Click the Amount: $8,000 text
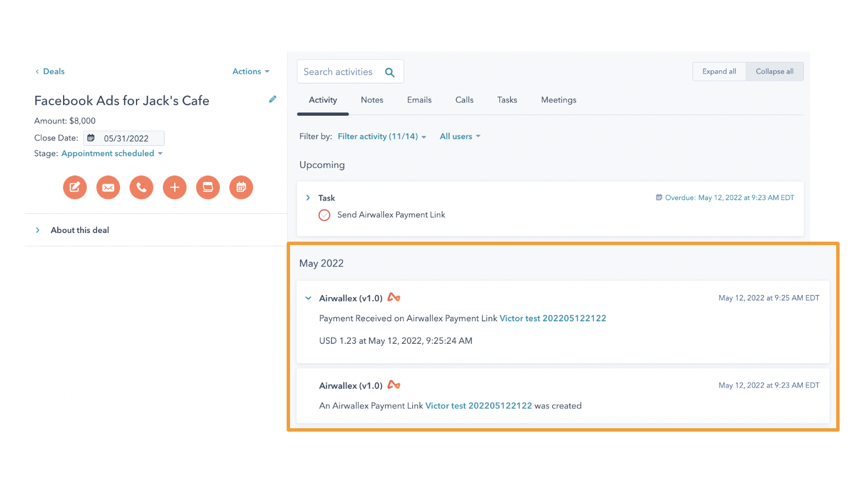 [65, 121]
